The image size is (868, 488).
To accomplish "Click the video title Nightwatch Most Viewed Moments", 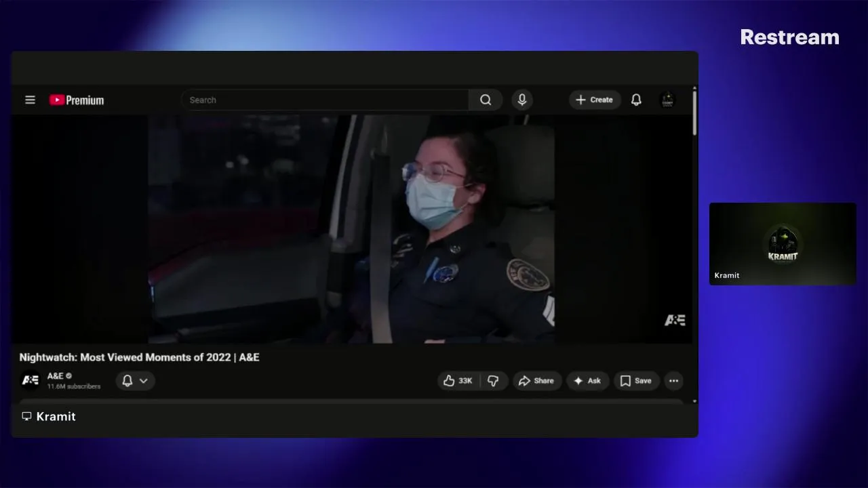I will point(139,357).
